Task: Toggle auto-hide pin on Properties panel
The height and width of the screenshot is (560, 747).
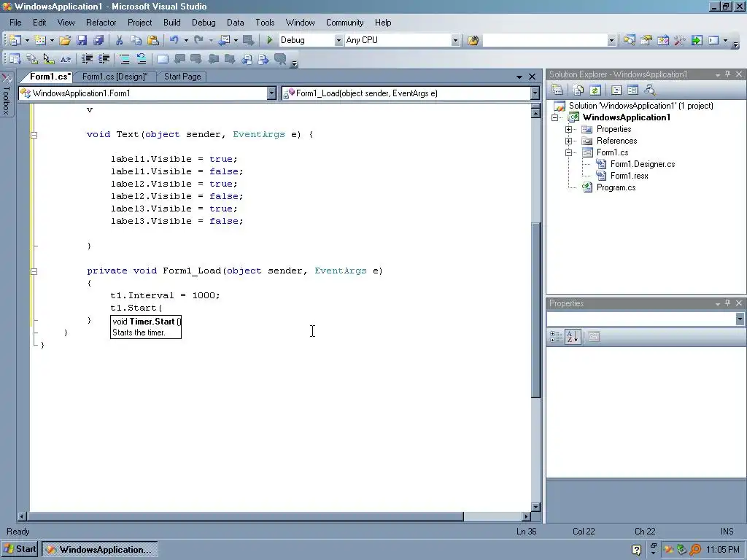Action: point(727,303)
